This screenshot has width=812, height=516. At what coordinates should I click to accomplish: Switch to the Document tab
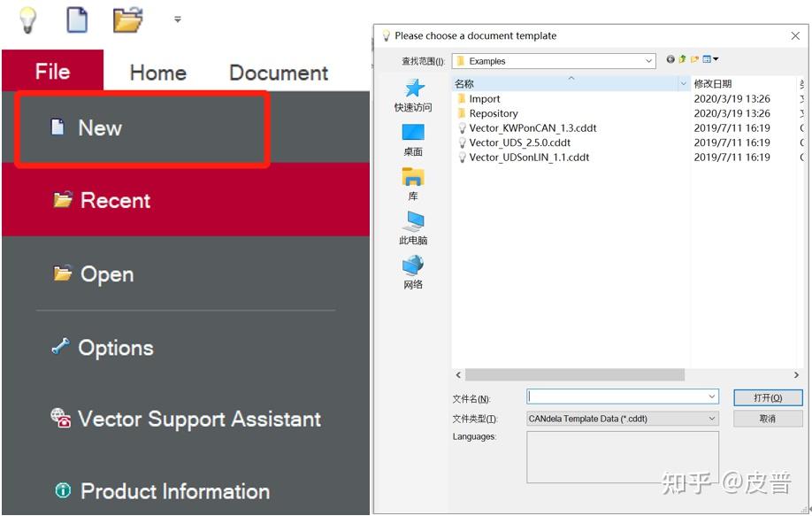coord(279,73)
